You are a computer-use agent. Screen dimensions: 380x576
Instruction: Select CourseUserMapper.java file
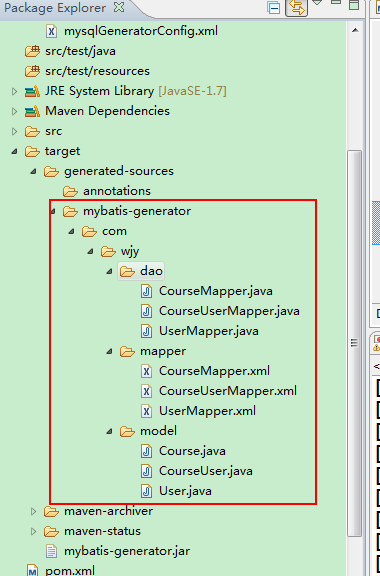tap(229, 311)
